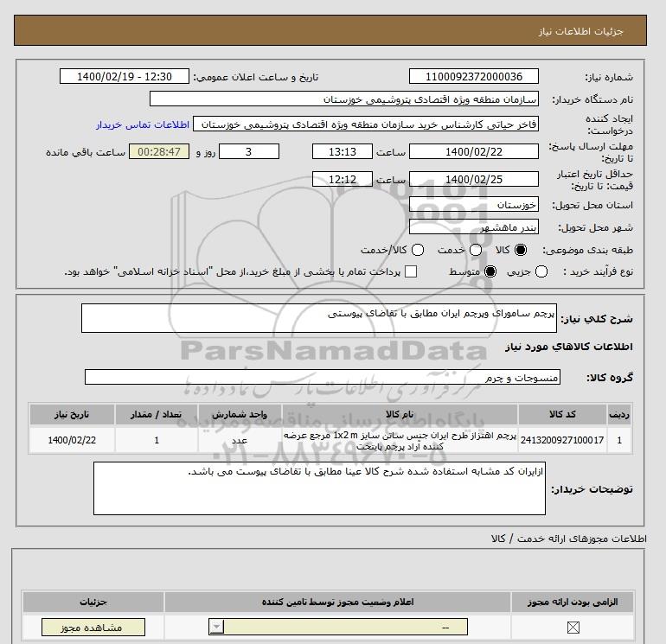Click the quantity cell showing 1
The width and height of the screenshot is (666, 644).
click(157, 440)
